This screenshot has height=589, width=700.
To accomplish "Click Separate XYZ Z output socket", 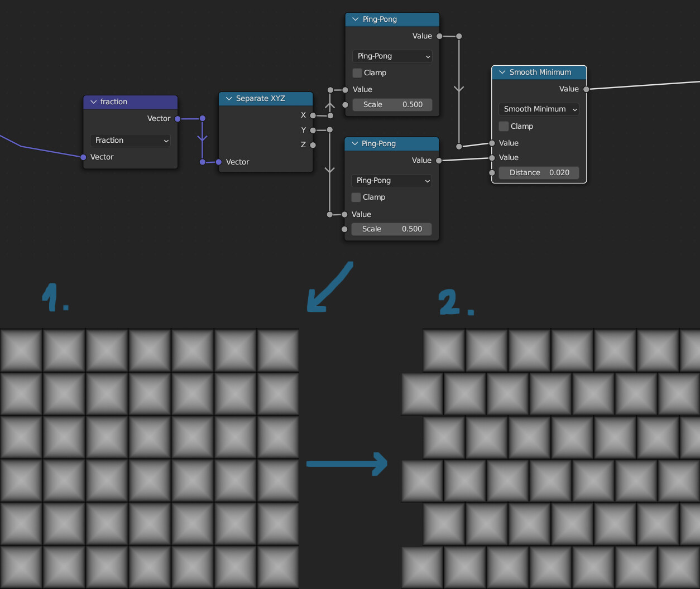I will pos(313,145).
